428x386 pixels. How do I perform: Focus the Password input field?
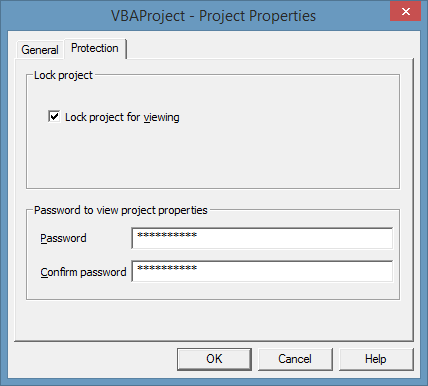click(262, 238)
